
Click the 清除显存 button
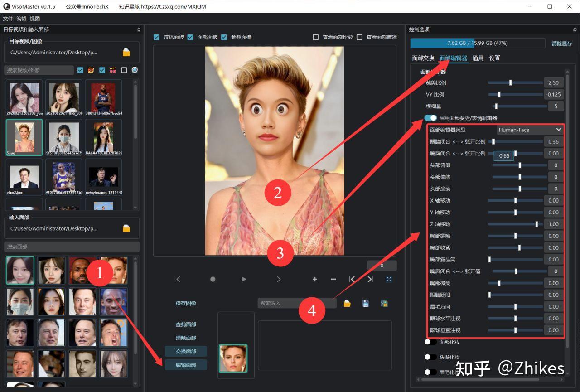pos(562,44)
